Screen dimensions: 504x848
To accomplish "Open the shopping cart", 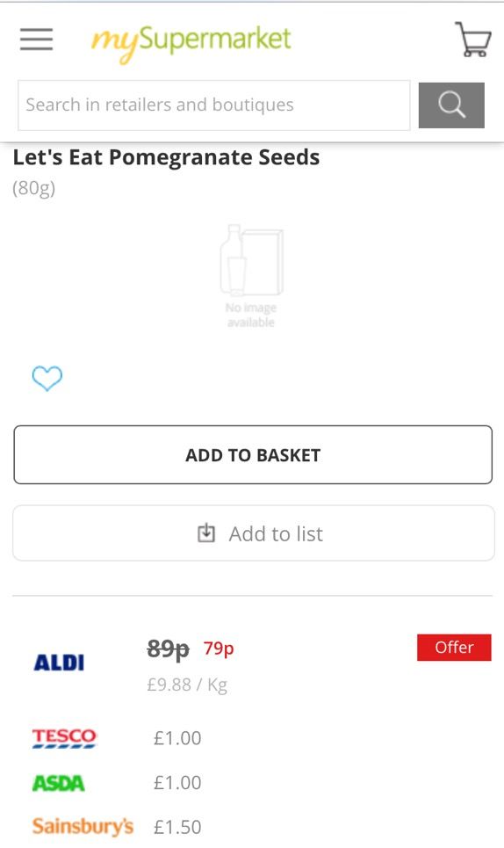I will point(472,39).
